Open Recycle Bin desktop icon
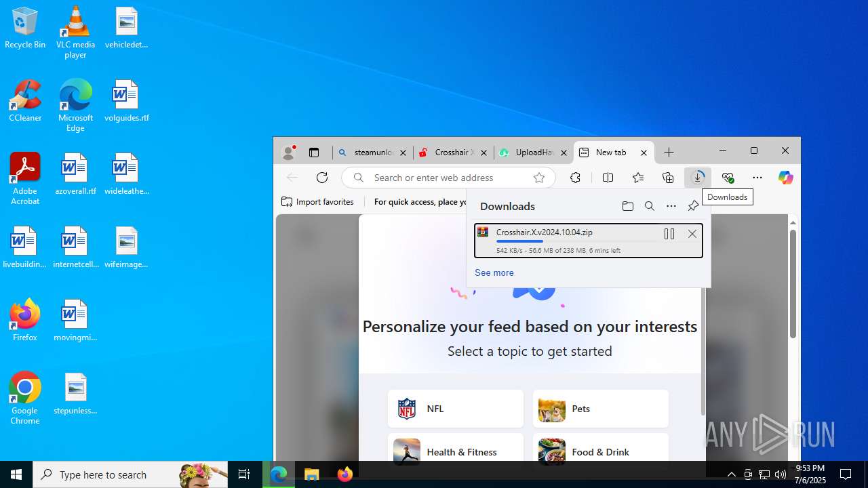The width and height of the screenshot is (868, 488). (25, 28)
